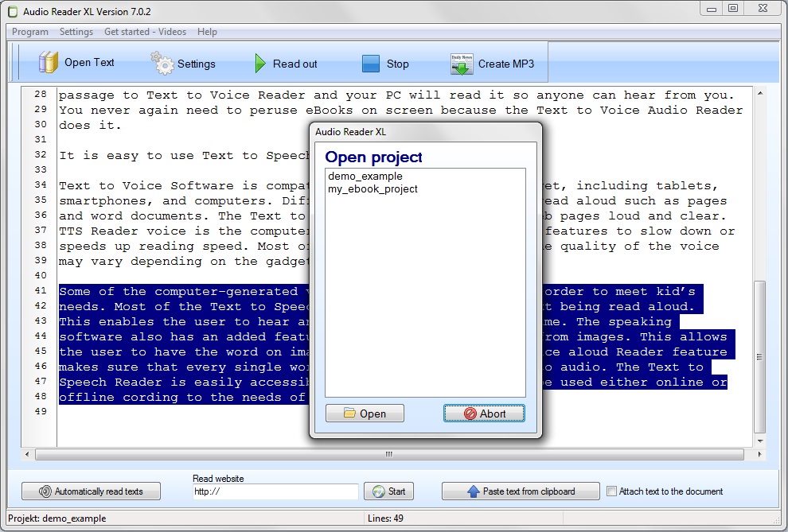
Task: Click status bar Projekt: demo_example
Action: click(57, 518)
